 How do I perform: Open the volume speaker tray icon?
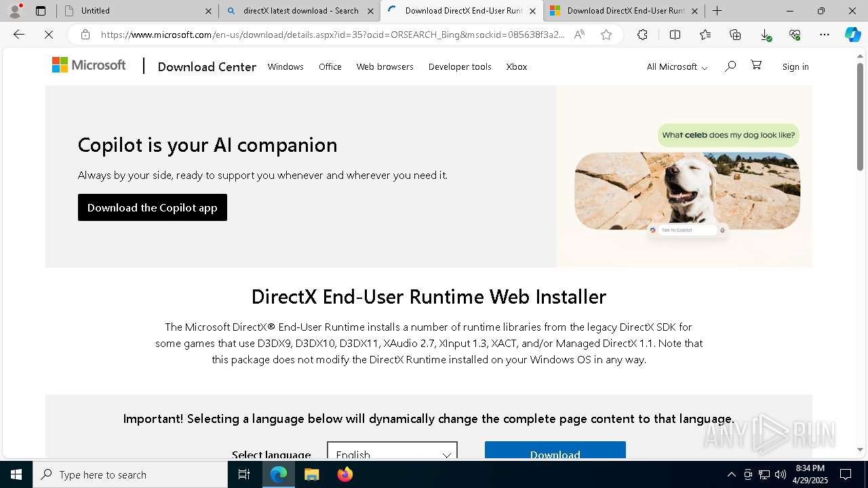click(x=781, y=474)
